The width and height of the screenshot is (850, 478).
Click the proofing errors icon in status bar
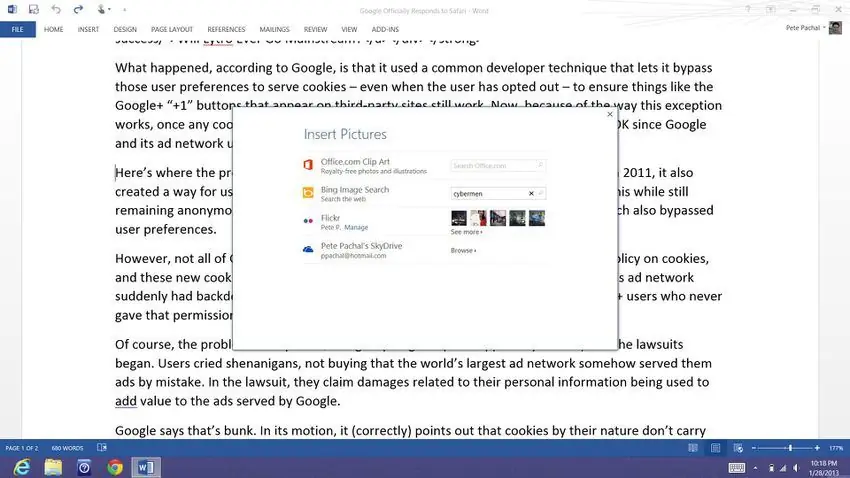(101, 448)
